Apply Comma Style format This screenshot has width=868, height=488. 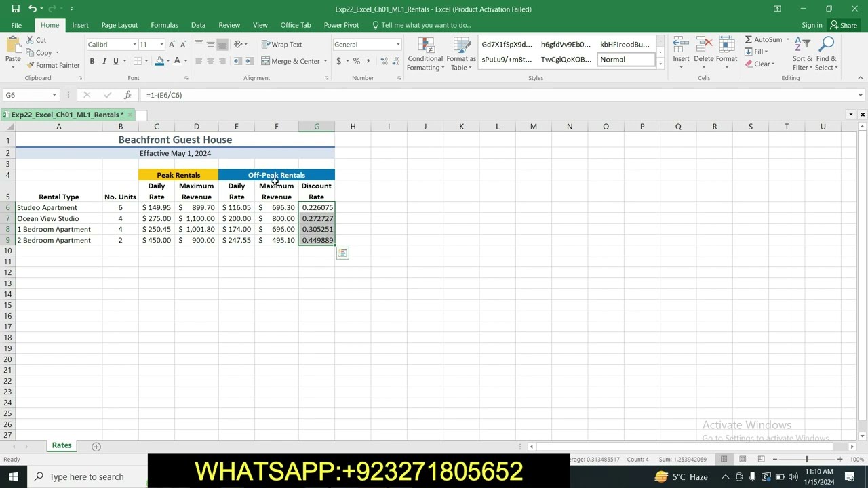tap(368, 61)
